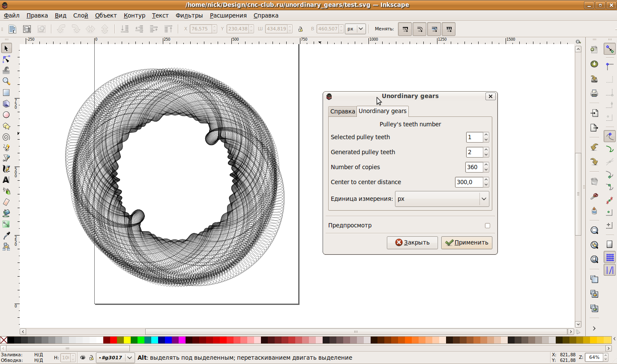Select the Node edit tool

pyautogui.click(x=6, y=59)
